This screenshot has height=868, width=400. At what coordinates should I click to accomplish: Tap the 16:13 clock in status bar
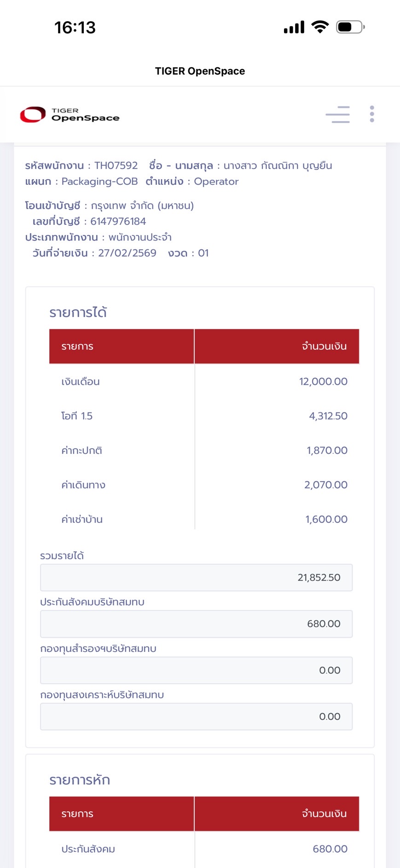(75, 28)
